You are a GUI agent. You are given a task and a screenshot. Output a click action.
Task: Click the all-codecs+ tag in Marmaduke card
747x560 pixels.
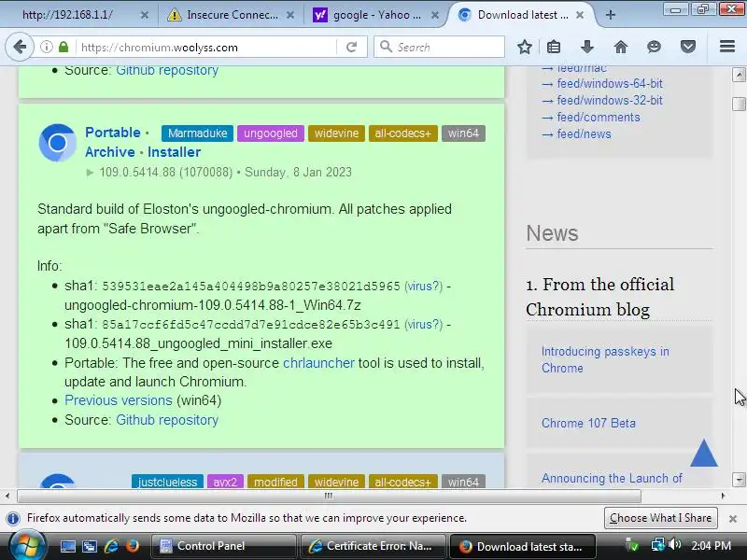point(402,133)
